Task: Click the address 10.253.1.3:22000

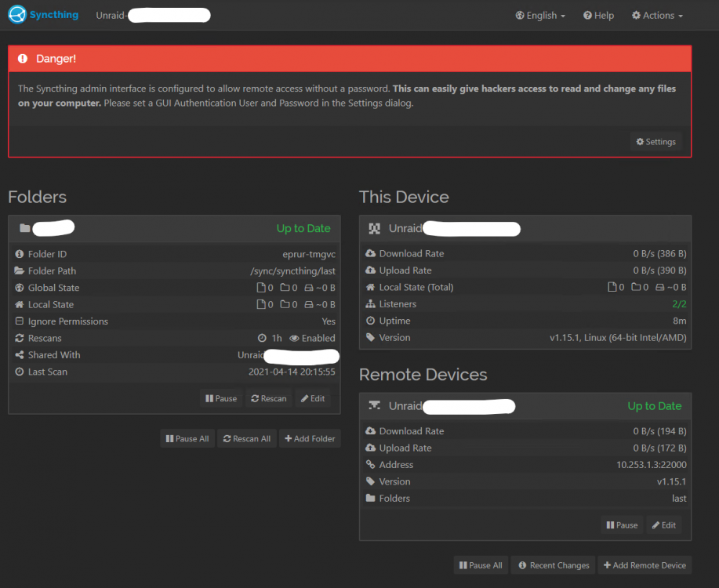Action: coord(651,465)
